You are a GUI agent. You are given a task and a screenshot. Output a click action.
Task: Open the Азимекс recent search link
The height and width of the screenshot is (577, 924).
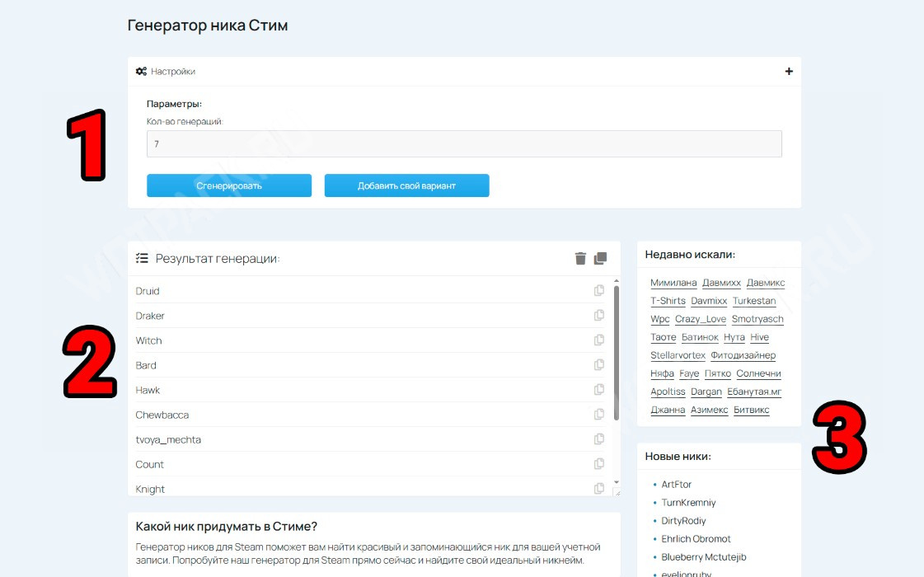click(x=710, y=410)
